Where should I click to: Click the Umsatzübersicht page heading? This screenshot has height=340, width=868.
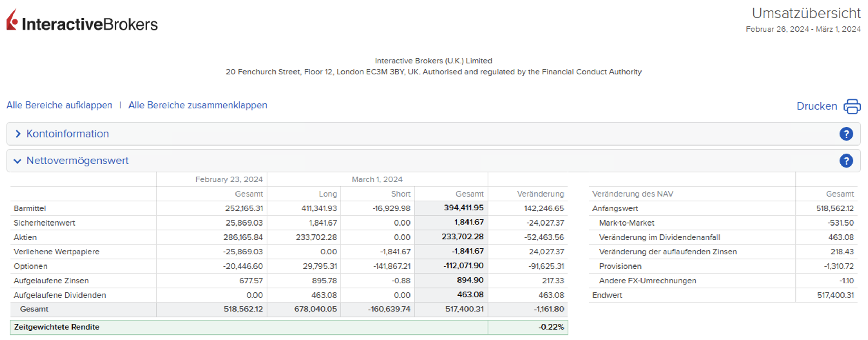pyautogui.click(x=806, y=13)
